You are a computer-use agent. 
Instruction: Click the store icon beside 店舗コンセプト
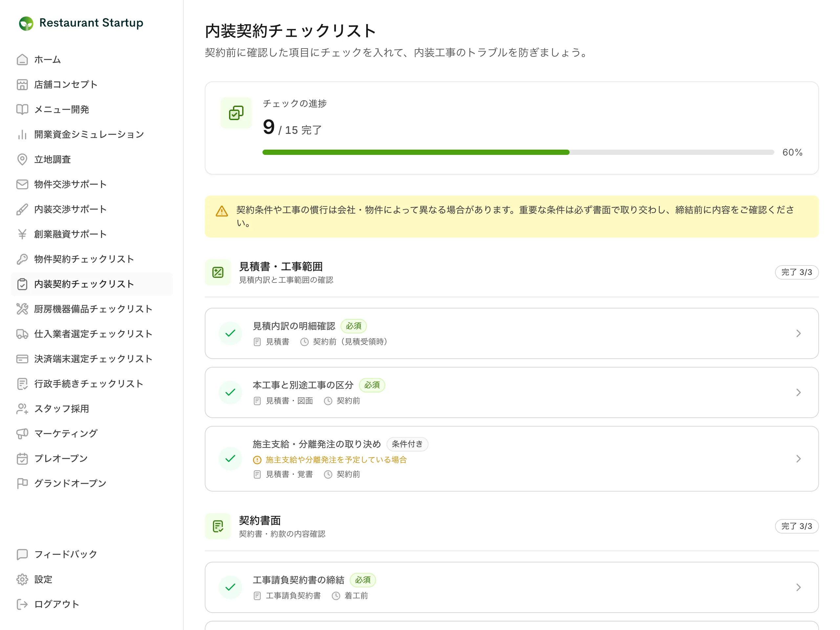22,85
